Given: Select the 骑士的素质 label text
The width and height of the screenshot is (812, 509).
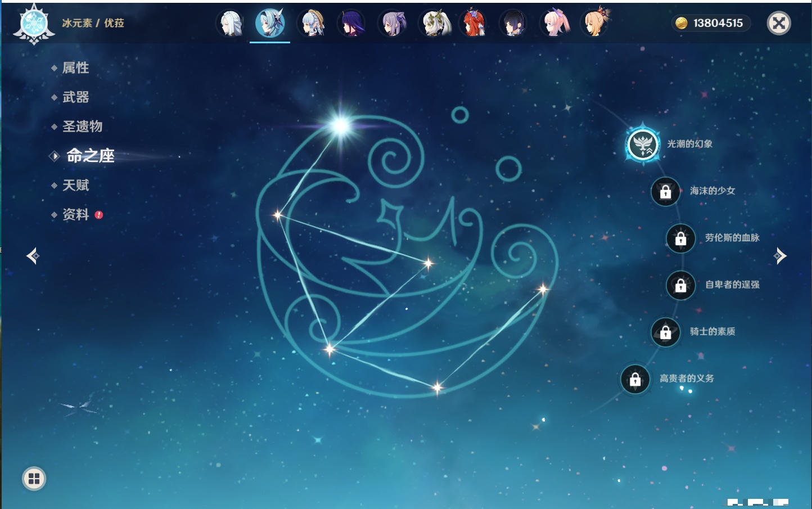Looking at the screenshot, I should [713, 331].
